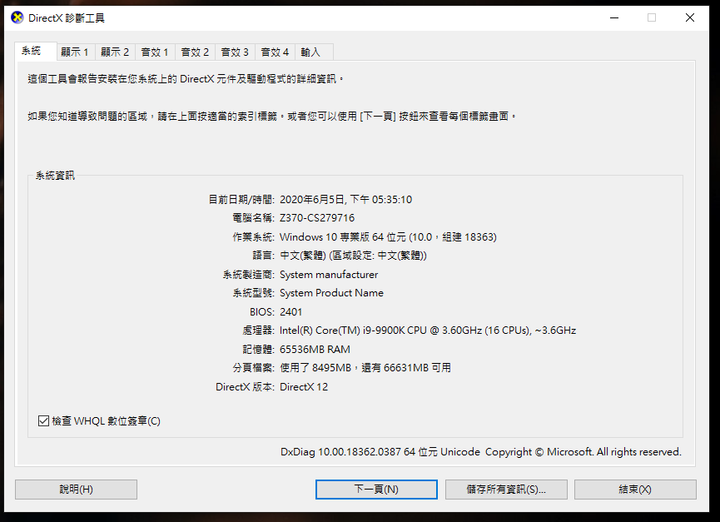Click the DirectX 12 version value

pos(304,387)
